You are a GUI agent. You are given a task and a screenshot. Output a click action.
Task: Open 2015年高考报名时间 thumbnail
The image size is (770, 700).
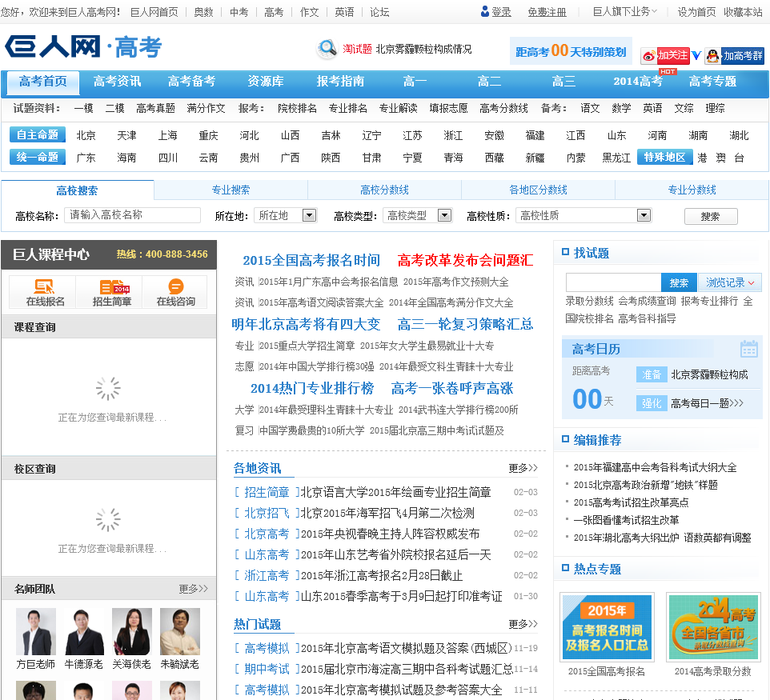[x=607, y=627]
